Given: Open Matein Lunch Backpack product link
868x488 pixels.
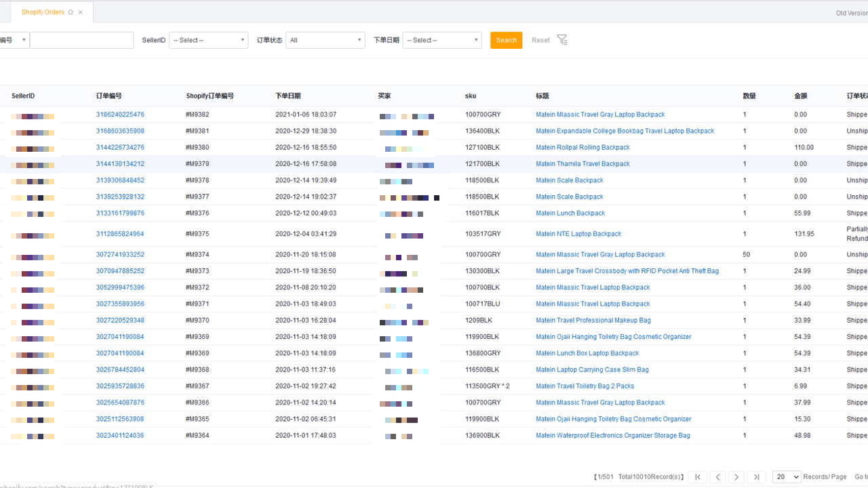Looking at the screenshot, I should (x=570, y=213).
